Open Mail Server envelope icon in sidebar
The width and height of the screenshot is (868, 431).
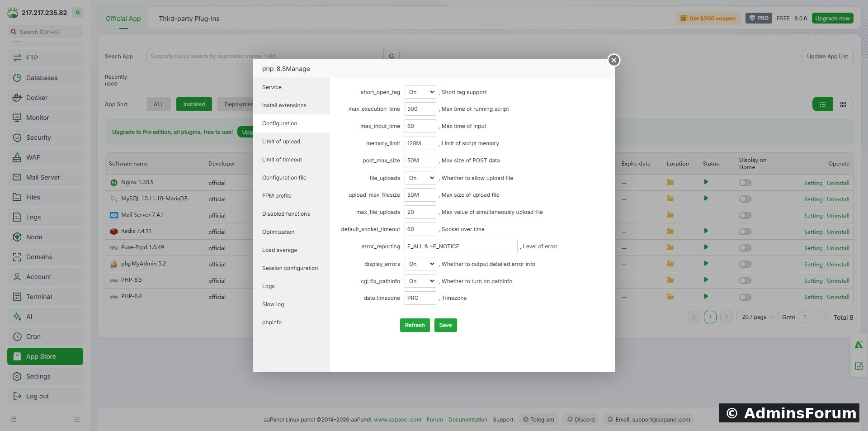coord(17,177)
